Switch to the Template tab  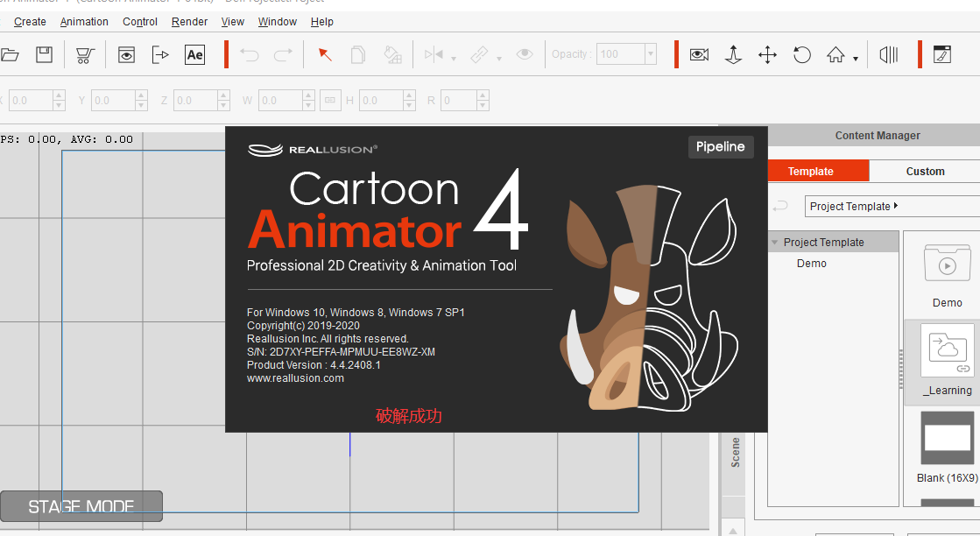click(818, 171)
